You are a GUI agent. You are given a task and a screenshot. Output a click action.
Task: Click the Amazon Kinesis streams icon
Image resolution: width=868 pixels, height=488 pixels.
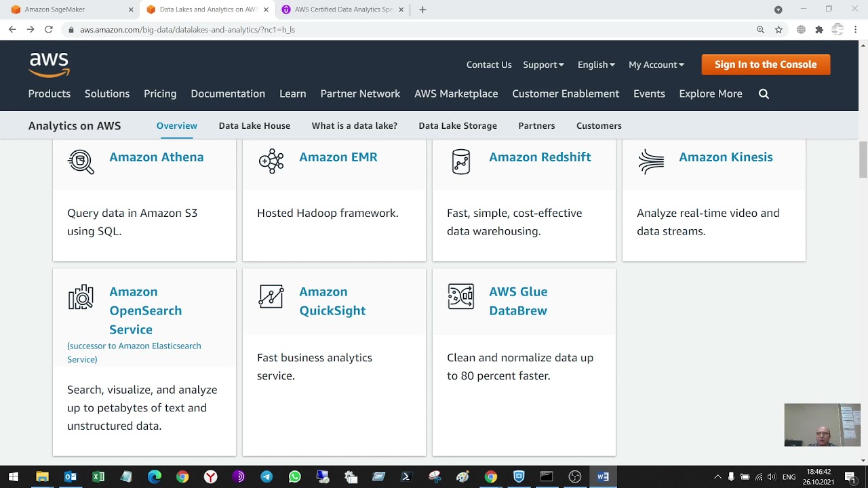coord(651,162)
